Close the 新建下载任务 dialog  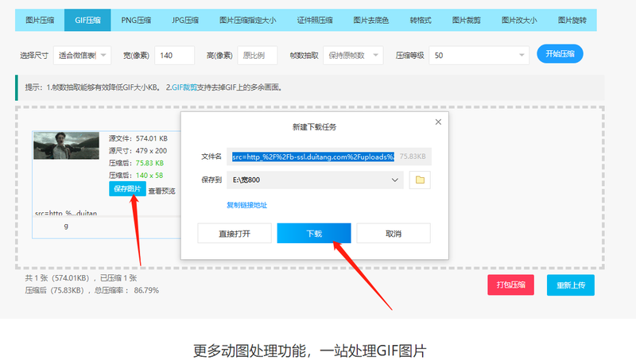click(x=438, y=122)
